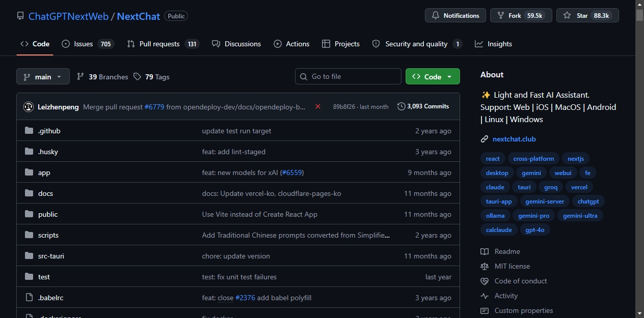Open commit 'feat: add lint-staged'
This screenshot has height=318, width=644.
pyautogui.click(x=234, y=152)
